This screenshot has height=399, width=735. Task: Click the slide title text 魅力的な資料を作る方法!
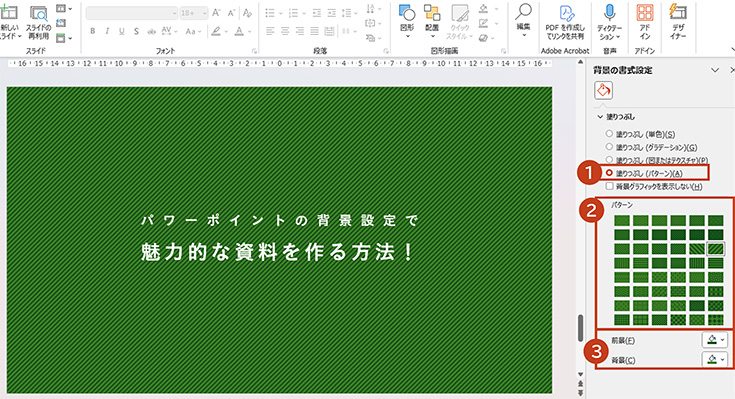(x=277, y=252)
